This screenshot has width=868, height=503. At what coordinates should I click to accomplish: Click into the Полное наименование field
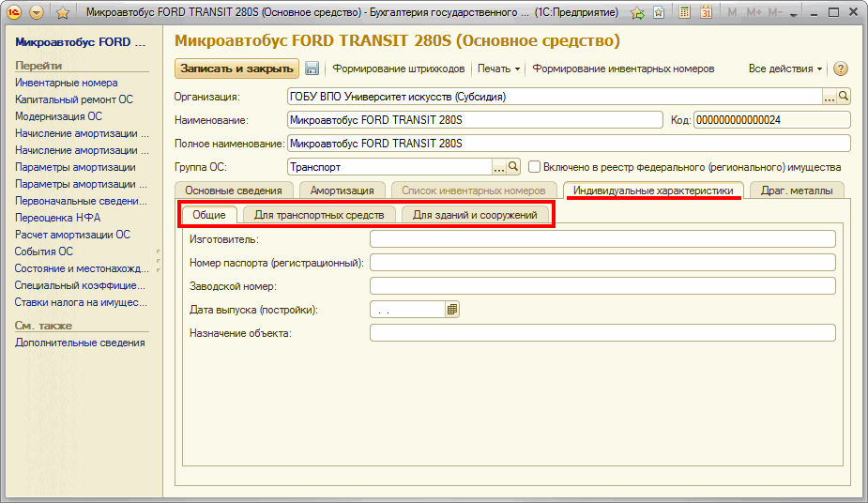point(569,144)
